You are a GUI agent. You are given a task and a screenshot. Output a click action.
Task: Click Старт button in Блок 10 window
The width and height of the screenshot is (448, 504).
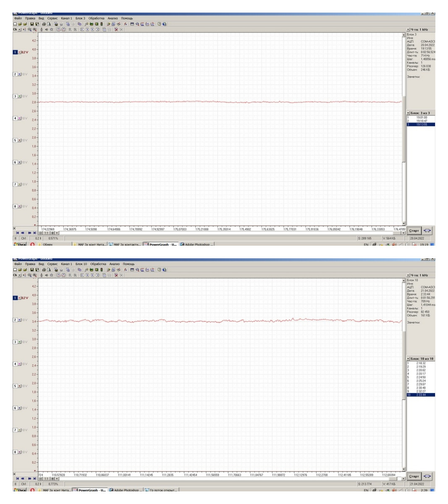[x=414, y=476]
